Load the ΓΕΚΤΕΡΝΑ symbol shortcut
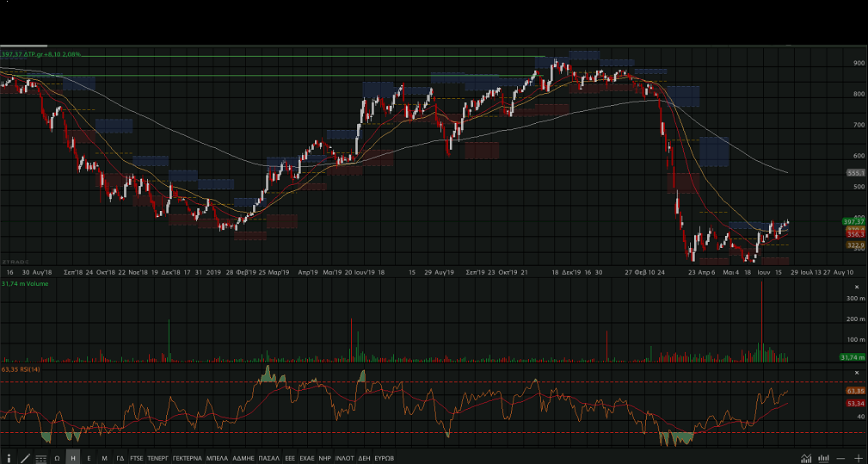The height and width of the screenshot is (464, 868). tap(187, 458)
